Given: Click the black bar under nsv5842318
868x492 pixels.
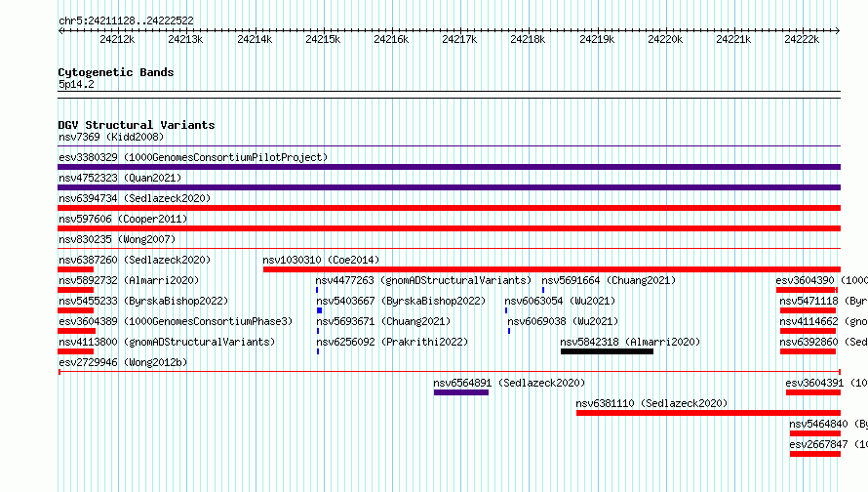Looking at the screenshot, I should coord(607,351).
